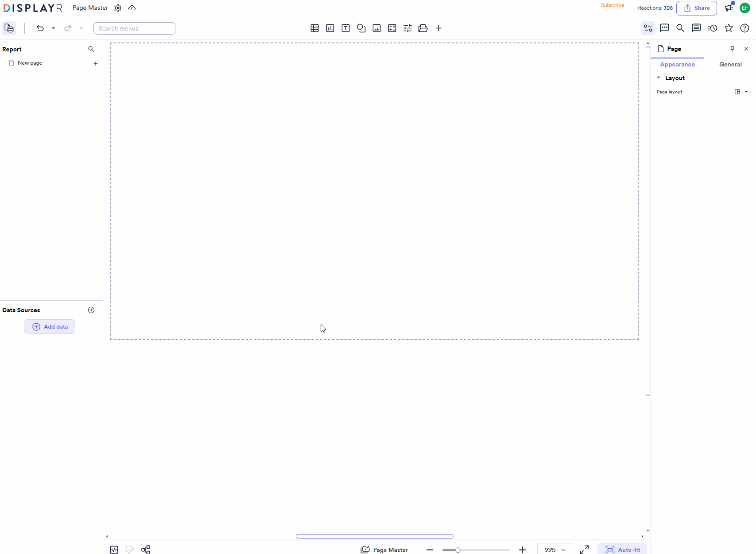The width and height of the screenshot is (756, 554).
Task: Switch to the General tab
Action: click(730, 64)
